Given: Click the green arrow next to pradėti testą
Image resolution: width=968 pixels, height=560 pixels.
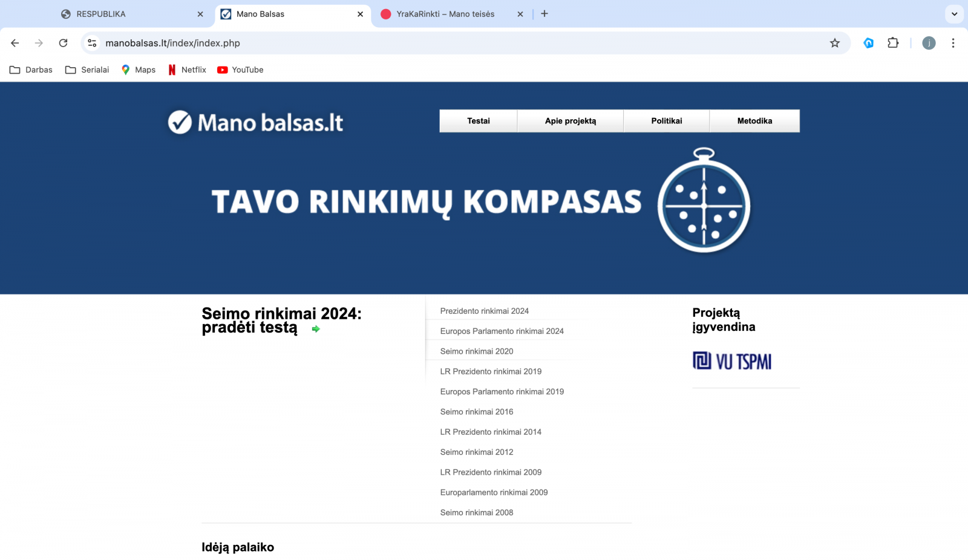Looking at the screenshot, I should [316, 329].
